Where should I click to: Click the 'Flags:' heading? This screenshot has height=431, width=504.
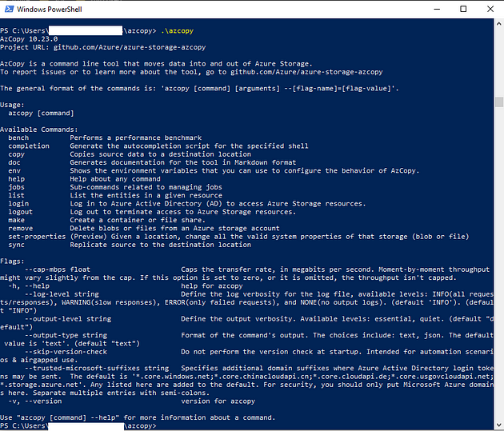tap(12, 261)
